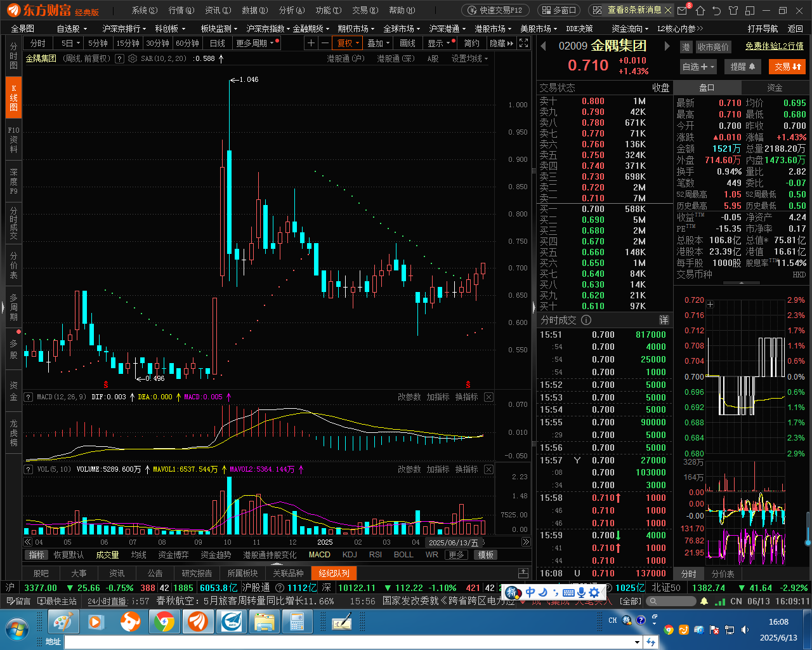Viewport: 812px width, 650px height.
Task: Open the skin theme shirt icon
Action: pyautogui.click(x=733, y=10)
